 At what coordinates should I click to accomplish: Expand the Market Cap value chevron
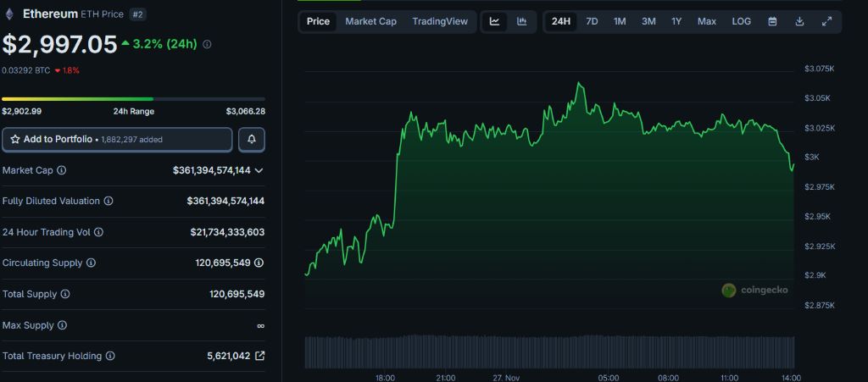click(x=259, y=170)
